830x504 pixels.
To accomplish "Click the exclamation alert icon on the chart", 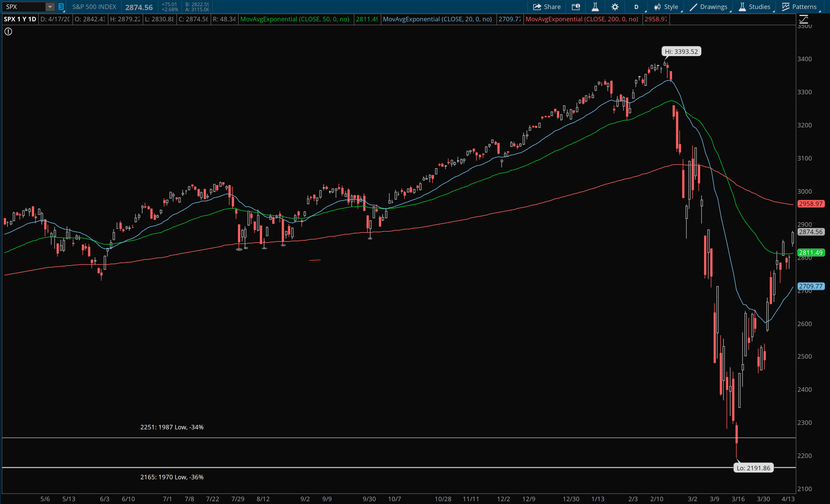I will tap(8, 32).
